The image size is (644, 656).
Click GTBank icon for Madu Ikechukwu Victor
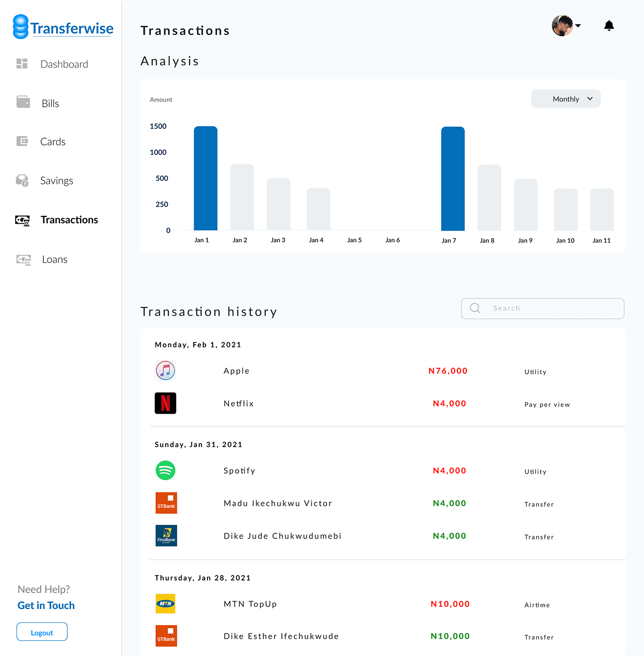tap(166, 503)
